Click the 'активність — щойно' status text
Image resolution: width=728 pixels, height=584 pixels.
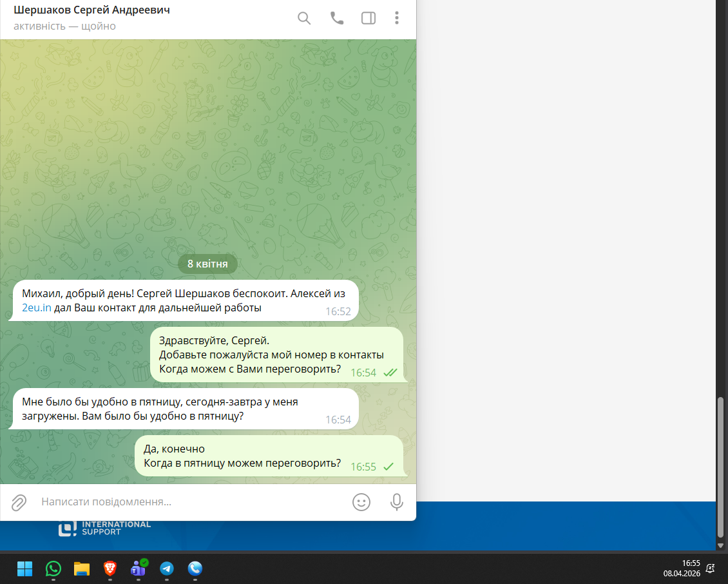point(64,26)
